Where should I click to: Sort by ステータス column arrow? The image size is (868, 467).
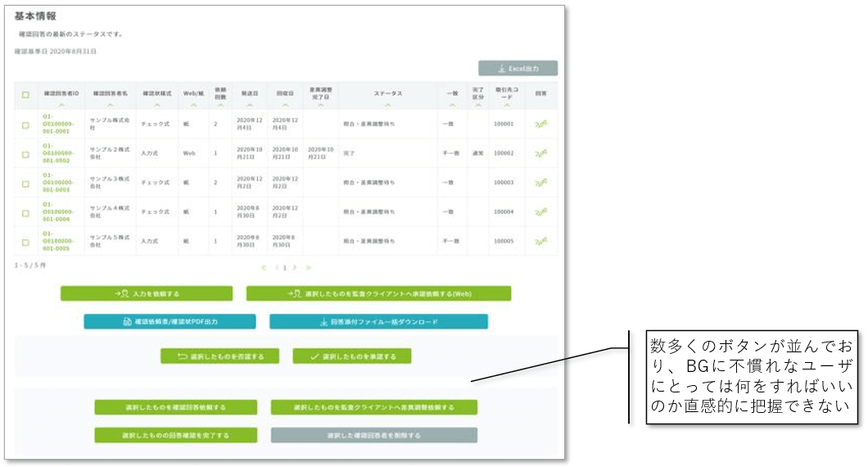(387, 105)
